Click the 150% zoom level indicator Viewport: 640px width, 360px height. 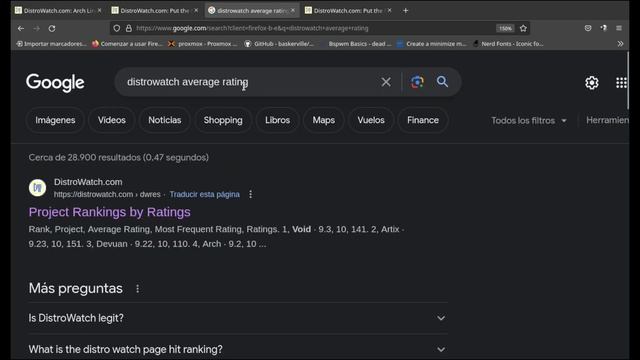click(x=505, y=28)
